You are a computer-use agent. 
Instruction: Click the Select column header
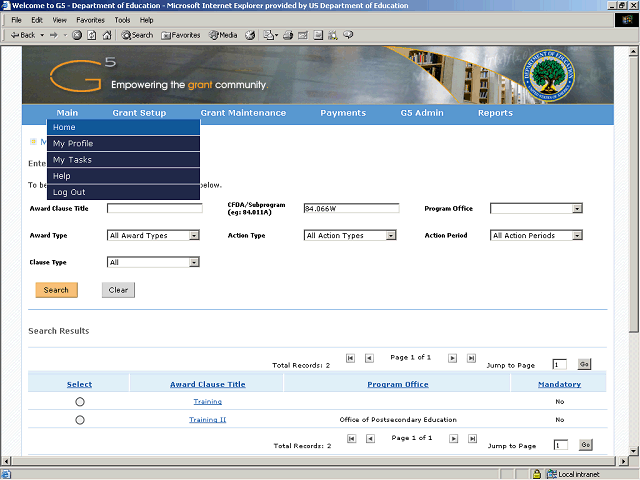79,384
